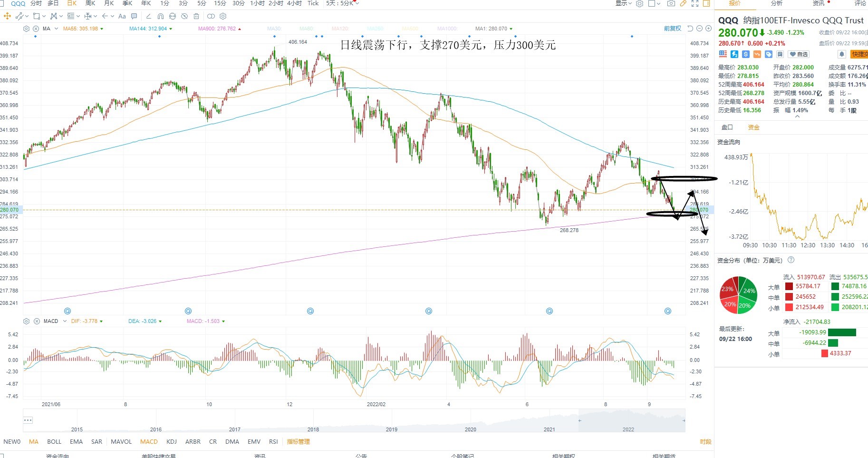Open the 分析 analysis tab
The width and height of the screenshot is (868, 458).
tap(777, 3)
